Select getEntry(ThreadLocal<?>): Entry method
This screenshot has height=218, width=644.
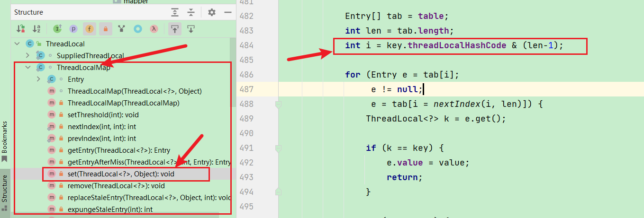119,150
